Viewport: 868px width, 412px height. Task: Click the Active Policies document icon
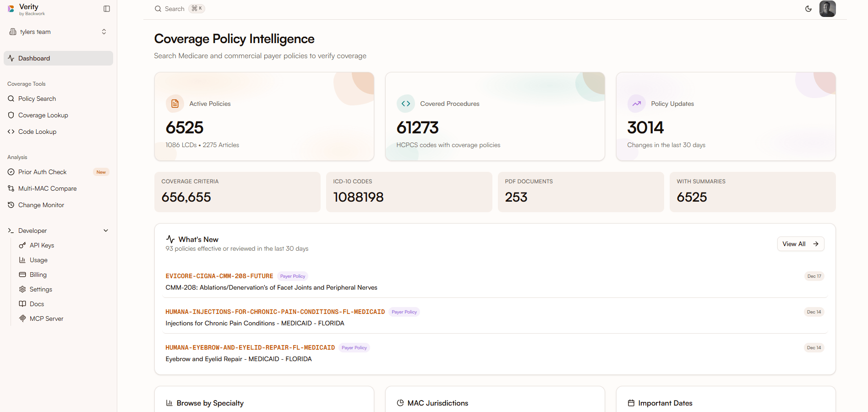click(175, 104)
